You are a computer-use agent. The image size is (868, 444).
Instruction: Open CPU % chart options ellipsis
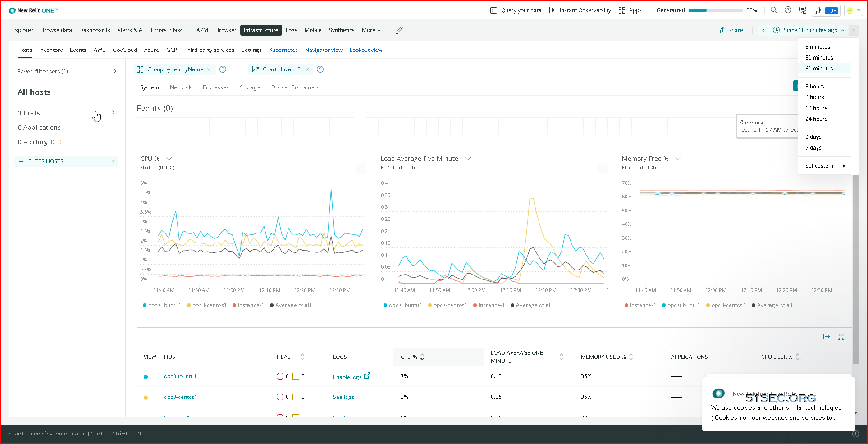click(x=361, y=169)
